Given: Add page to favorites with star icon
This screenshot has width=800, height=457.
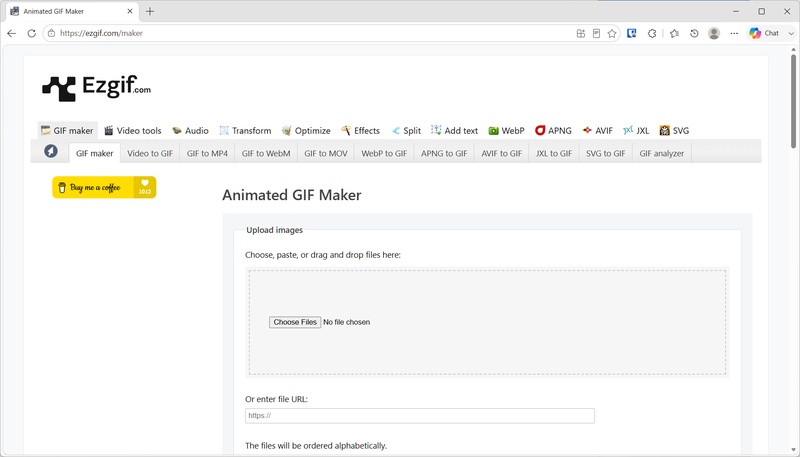Looking at the screenshot, I should tap(612, 33).
